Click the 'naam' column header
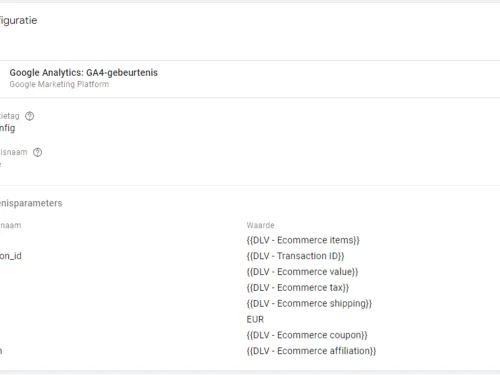Screen dimensions: 500x375 coord(10,225)
